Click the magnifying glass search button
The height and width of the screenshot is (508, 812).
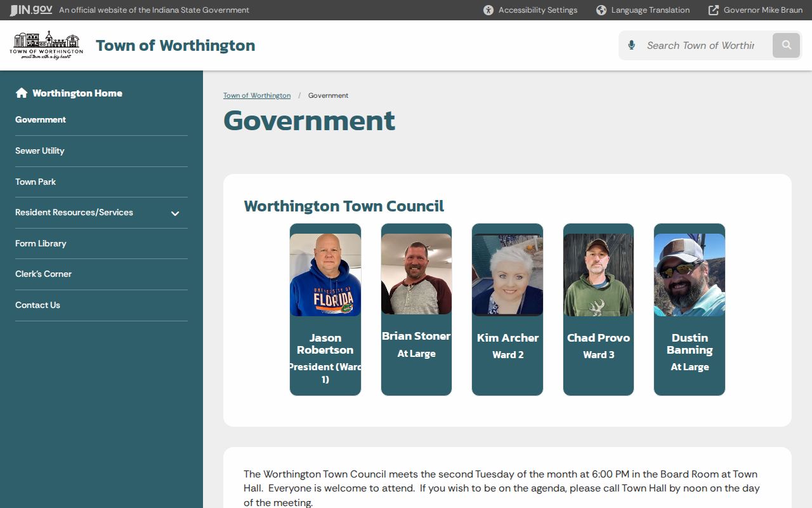pos(787,45)
